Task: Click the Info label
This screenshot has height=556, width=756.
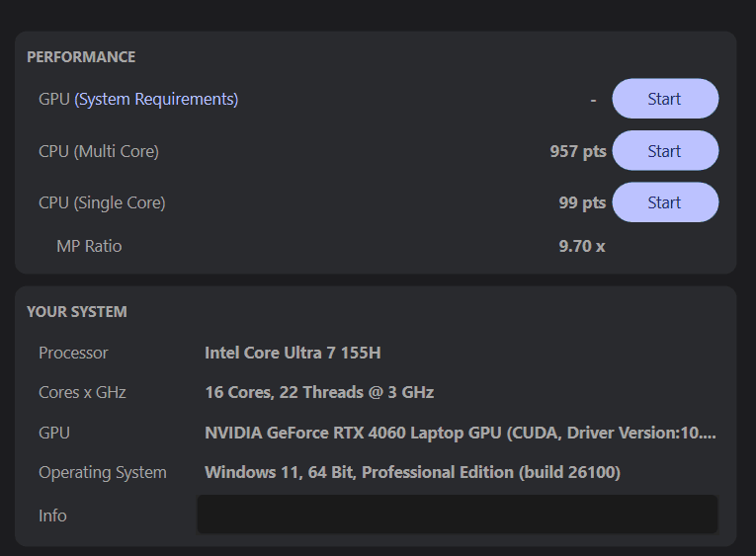Action: [52, 516]
